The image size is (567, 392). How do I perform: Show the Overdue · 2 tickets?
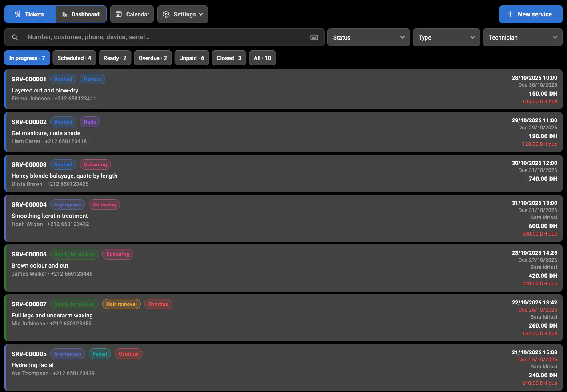pyautogui.click(x=153, y=58)
